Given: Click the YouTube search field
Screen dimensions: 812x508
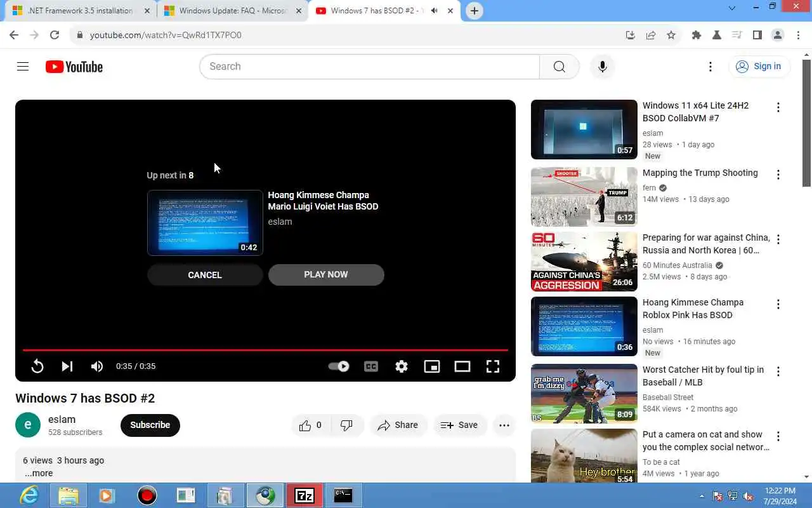Looking at the screenshot, I should pyautogui.click(x=369, y=67).
